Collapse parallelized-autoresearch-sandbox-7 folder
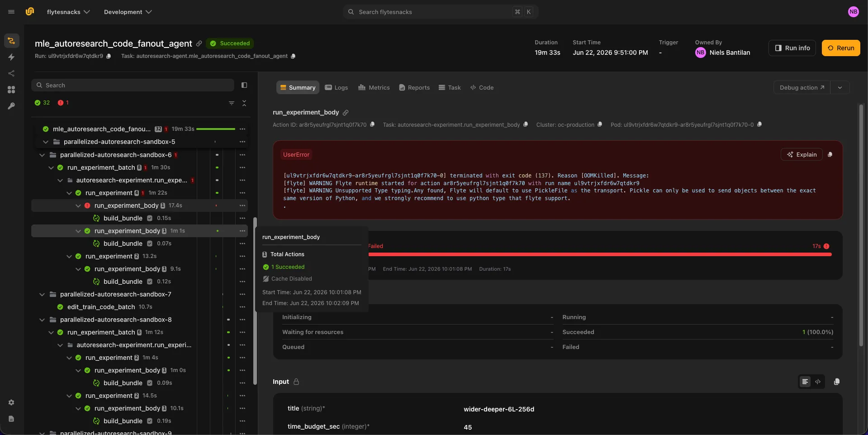Viewport: 868px width, 435px height. click(42, 294)
